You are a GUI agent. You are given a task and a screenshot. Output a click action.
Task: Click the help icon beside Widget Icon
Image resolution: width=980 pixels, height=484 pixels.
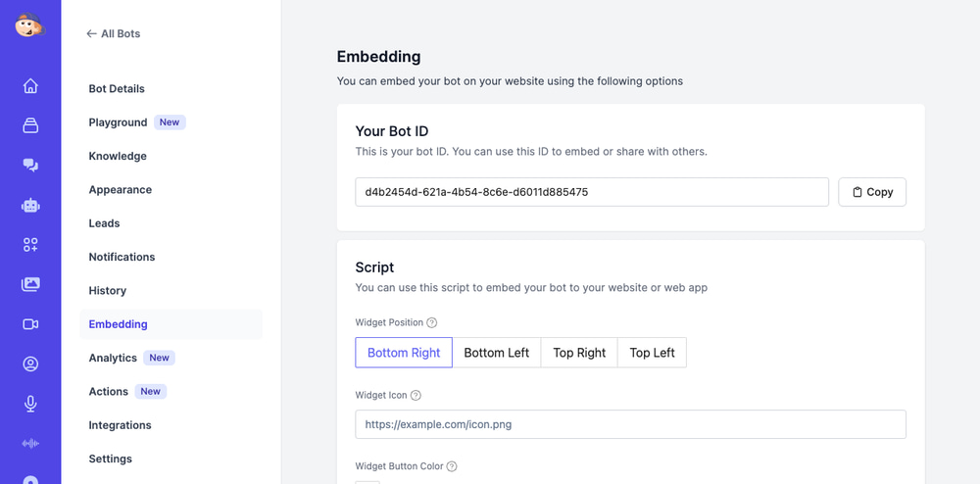tap(416, 395)
